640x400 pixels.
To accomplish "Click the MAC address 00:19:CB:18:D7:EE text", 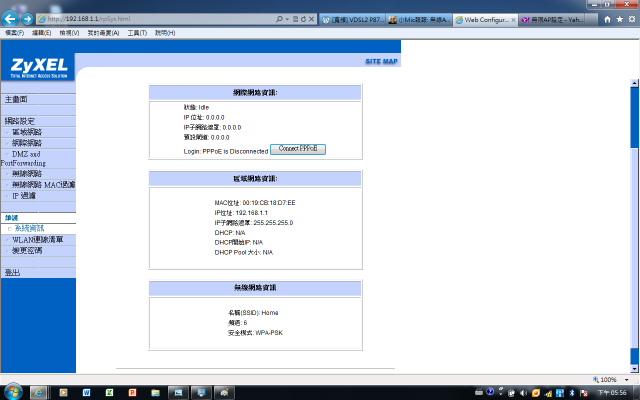I will pyautogui.click(x=269, y=203).
